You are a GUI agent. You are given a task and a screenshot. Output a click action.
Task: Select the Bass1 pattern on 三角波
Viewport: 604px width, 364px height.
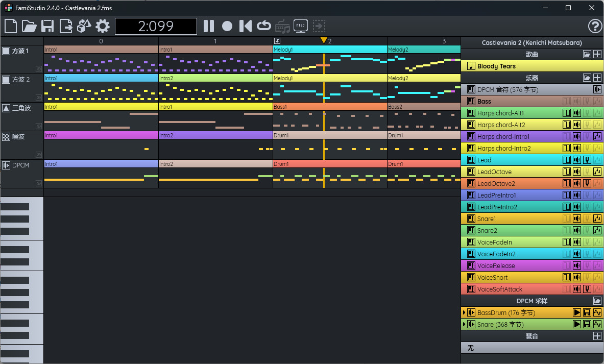tap(330, 107)
